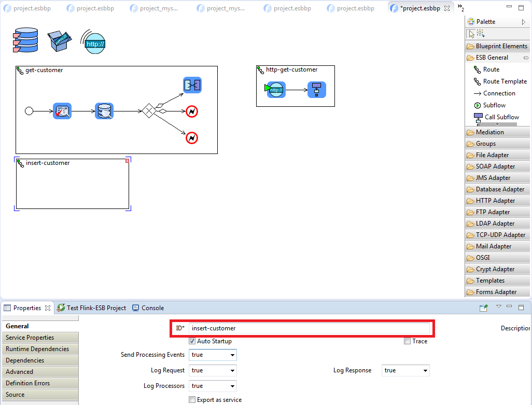The width and height of the screenshot is (532, 405).
Task: Select the marquee tool in Palette
Action: click(481, 34)
